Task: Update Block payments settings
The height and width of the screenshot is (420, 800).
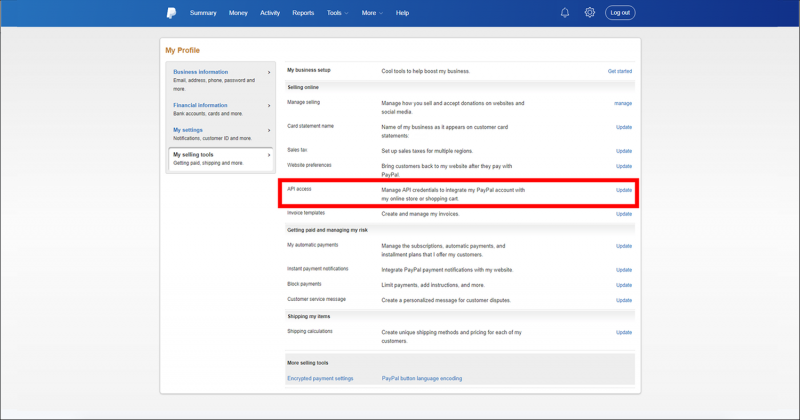Action: pos(623,285)
